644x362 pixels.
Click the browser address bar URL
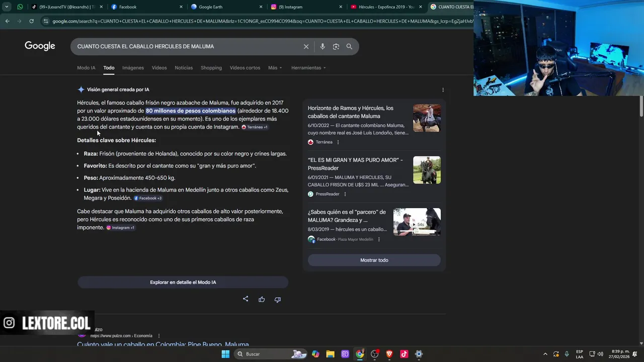tap(262, 21)
